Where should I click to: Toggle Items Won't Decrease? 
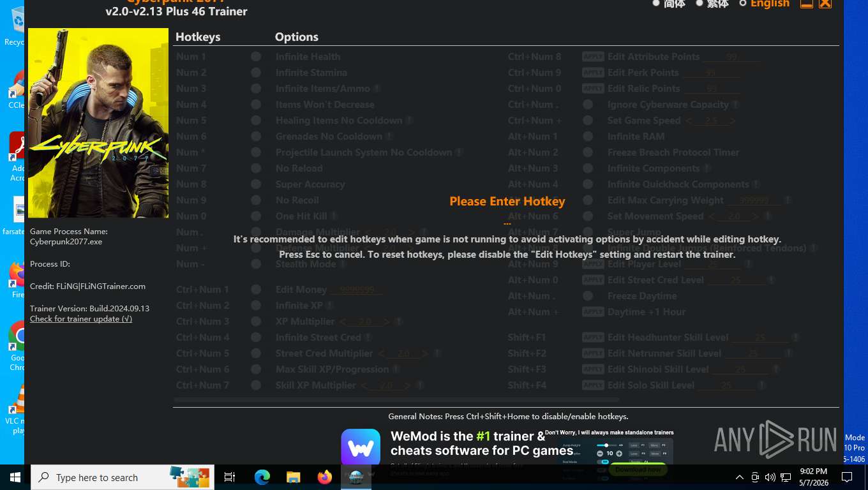[256, 105]
